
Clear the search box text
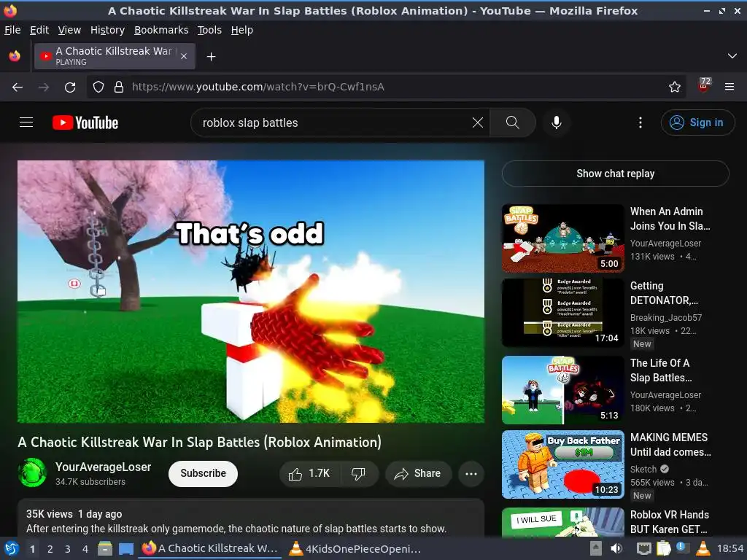[477, 122]
